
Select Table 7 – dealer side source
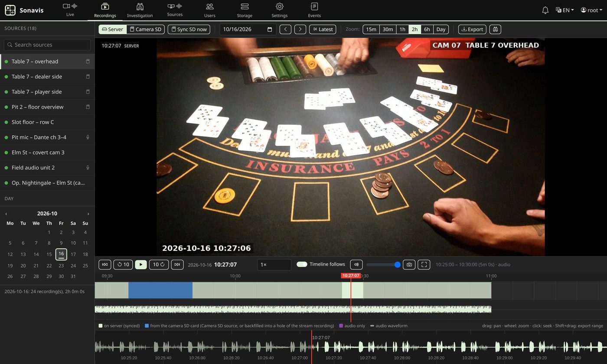47,76
